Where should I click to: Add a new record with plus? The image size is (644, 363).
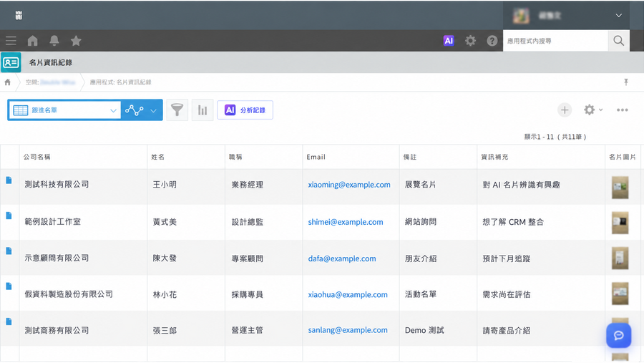565,110
